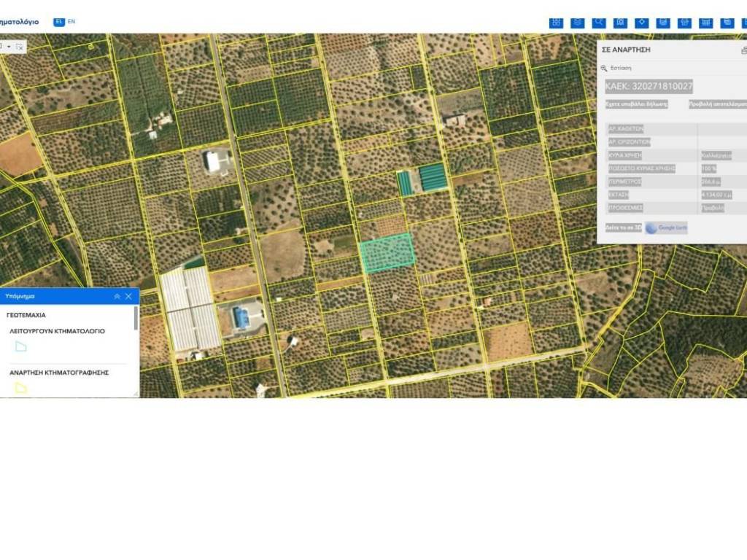747x560 pixels.
Task: Click the clear selection icon at top-left
Action: 20,46
